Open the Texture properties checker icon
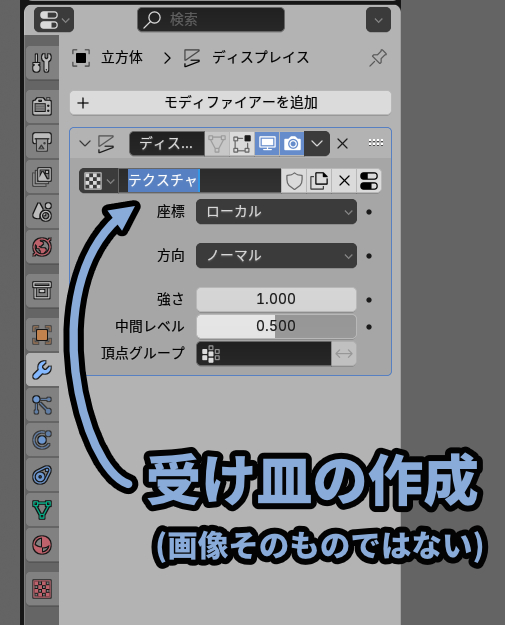The image size is (505, 625). point(42,589)
